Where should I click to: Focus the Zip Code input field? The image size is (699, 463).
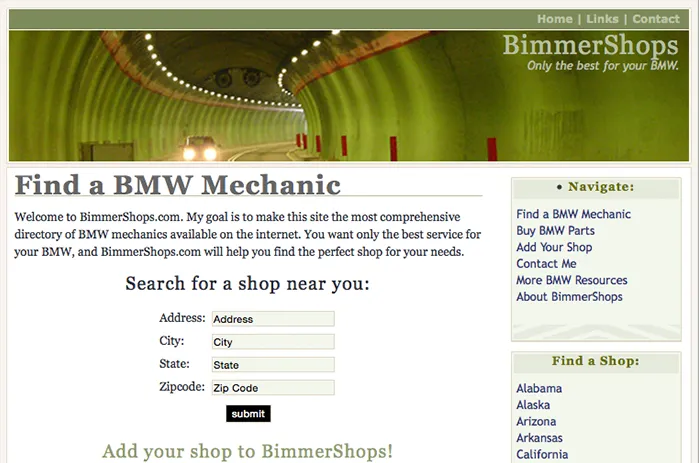pos(273,388)
